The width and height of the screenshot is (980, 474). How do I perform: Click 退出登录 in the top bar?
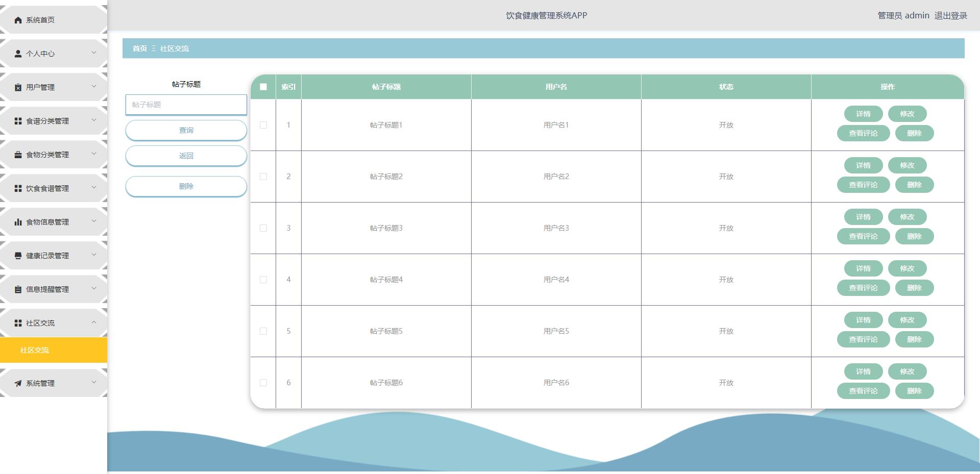coord(951,16)
